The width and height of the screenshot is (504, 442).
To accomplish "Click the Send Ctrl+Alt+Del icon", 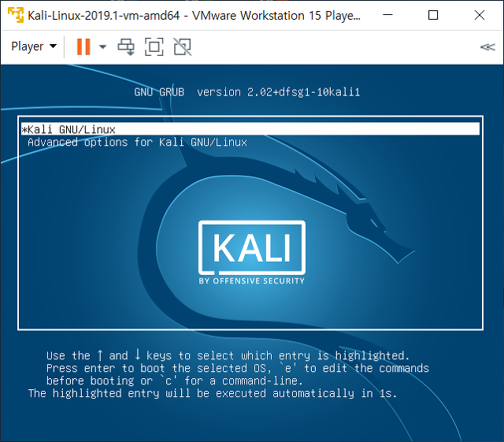I will pos(126,47).
